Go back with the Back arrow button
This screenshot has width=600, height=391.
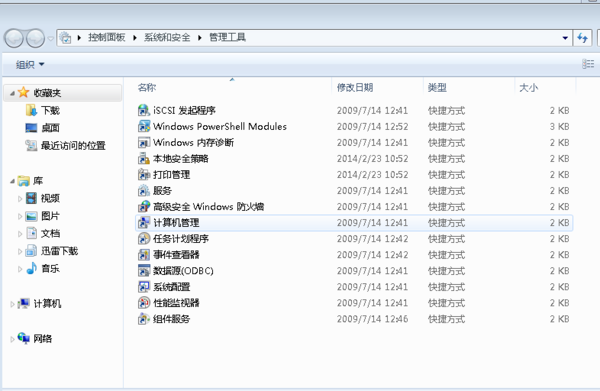point(14,38)
